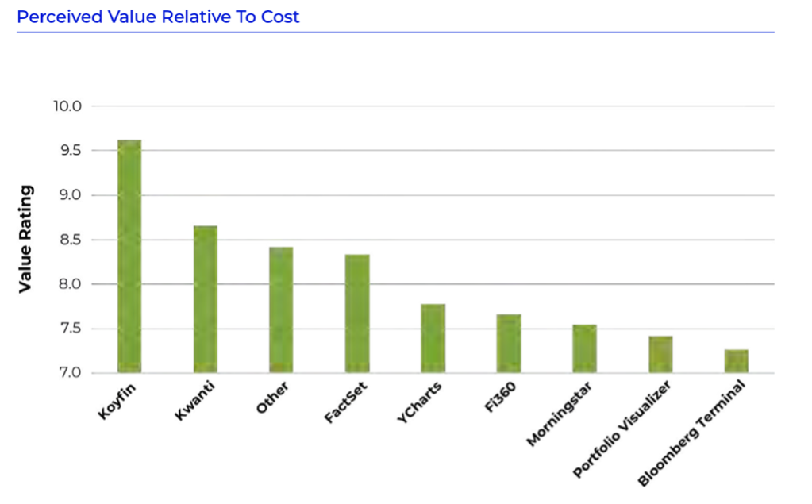Select the Other bar in the chart
The height and width of the screenshot is (504, 812).
pyautogui.click(x=281, y=310)
